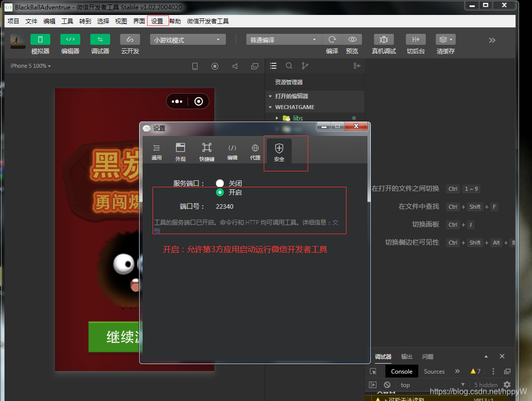The width and height of the screenshot is (532, 401).
Task: Open the console top context dropdown
Action: (x=433, y=385)
